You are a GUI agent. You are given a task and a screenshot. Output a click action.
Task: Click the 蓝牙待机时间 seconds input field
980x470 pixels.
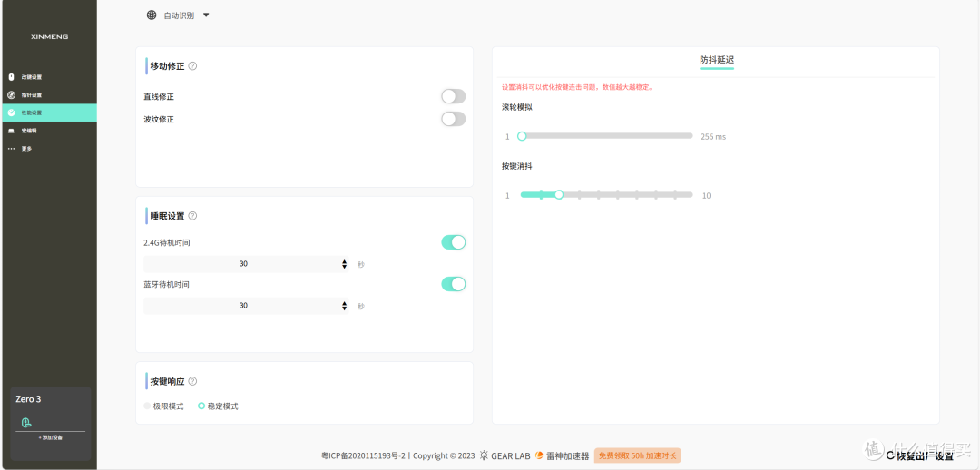246,306
